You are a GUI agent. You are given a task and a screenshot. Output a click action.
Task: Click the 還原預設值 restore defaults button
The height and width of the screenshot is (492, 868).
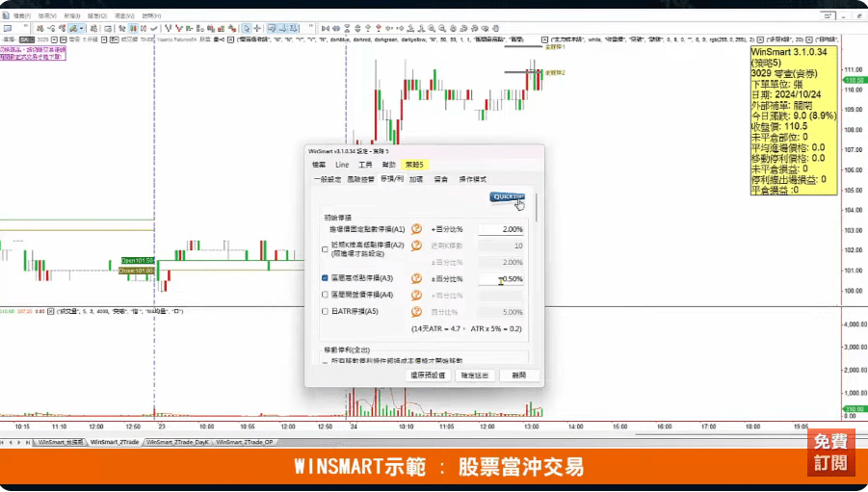[x=428, y=375]
